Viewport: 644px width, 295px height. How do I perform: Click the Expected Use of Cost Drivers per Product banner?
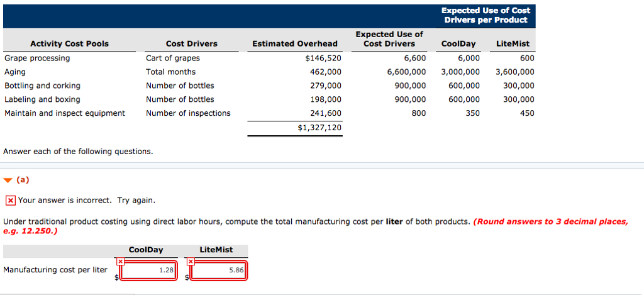click(x=486, y=15)
